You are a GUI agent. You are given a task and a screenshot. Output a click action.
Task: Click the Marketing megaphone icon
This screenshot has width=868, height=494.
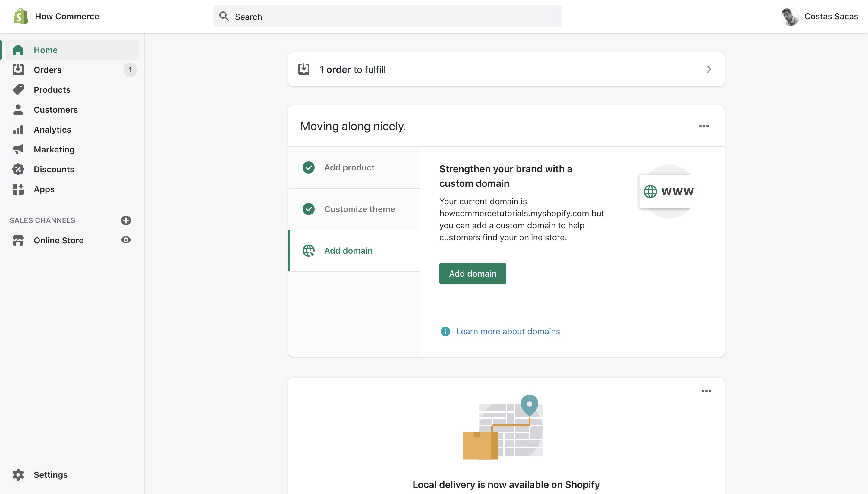pyautogui.click(x=18, y=149)
